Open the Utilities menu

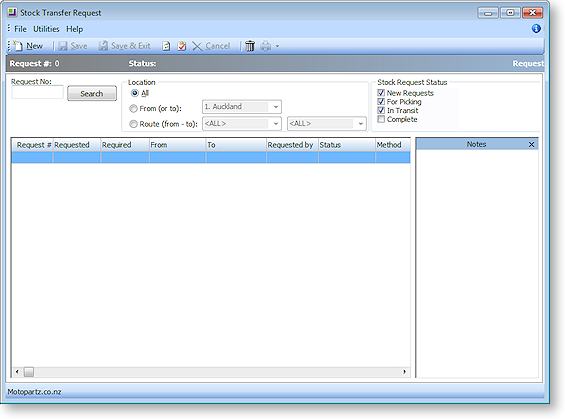[x=46, y=29]
